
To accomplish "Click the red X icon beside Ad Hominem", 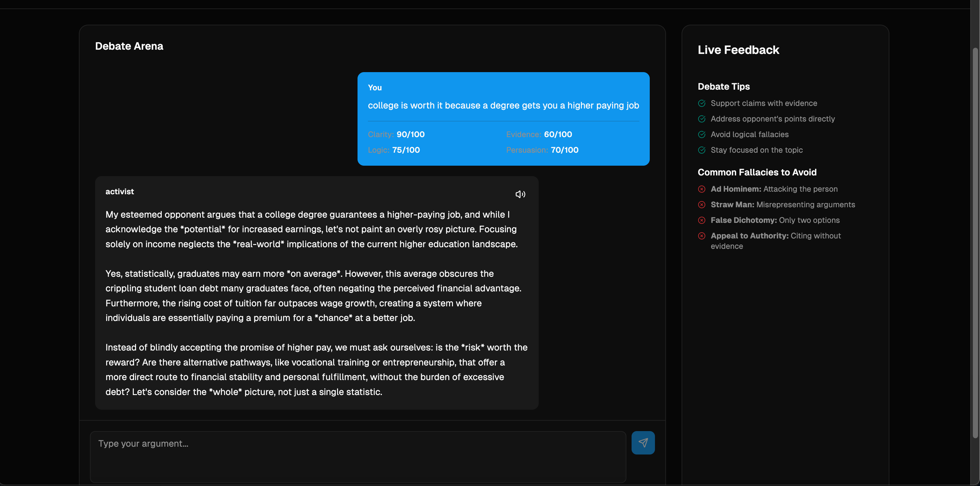I will click(701, 189).
